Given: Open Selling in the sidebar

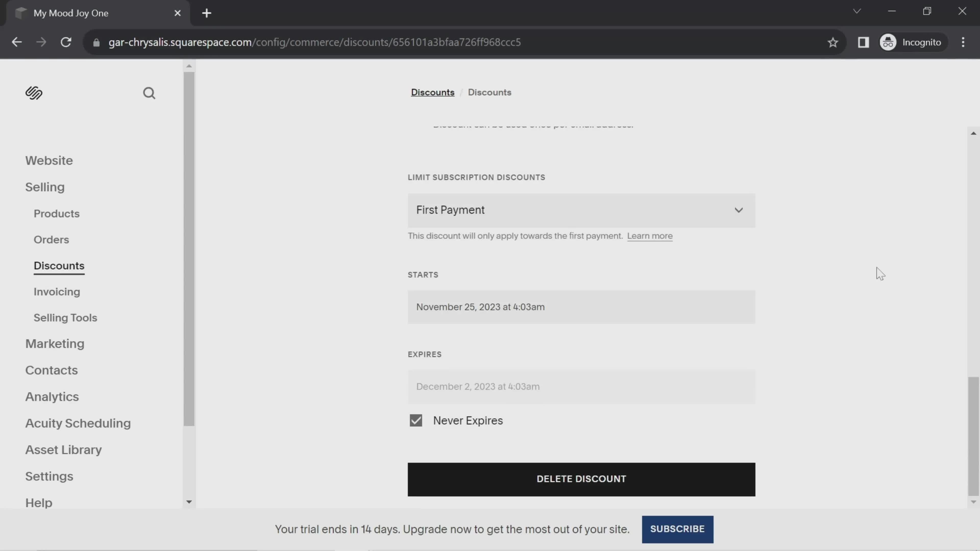Looking at the screenshot, I should [x=45, y=187].
